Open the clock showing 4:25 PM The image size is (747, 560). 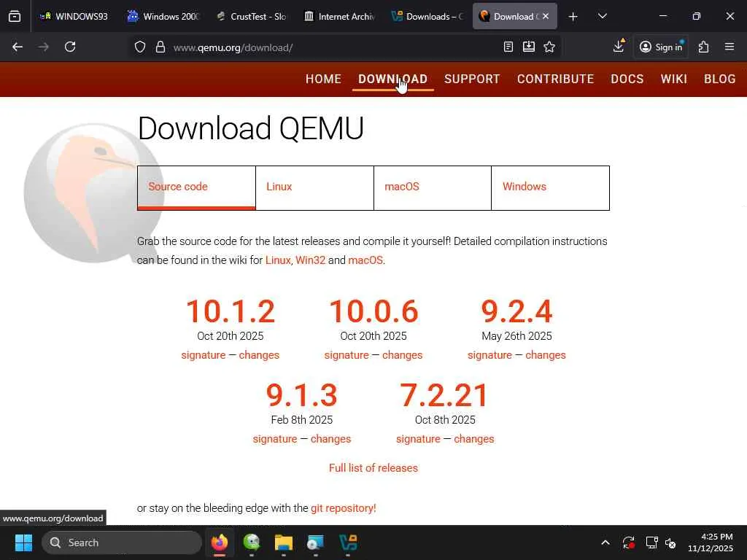tap(711, 542)
